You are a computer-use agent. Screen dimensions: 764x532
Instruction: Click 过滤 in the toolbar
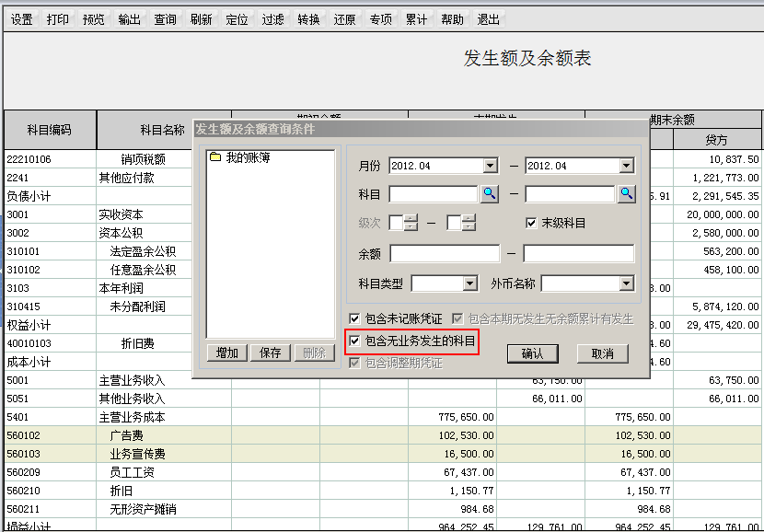[272, 19]
